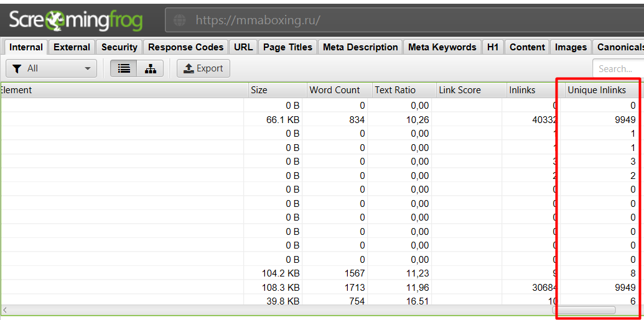644x320 pixels.
Task: Click the Screaming Frog logo
Action: point(76,21)
